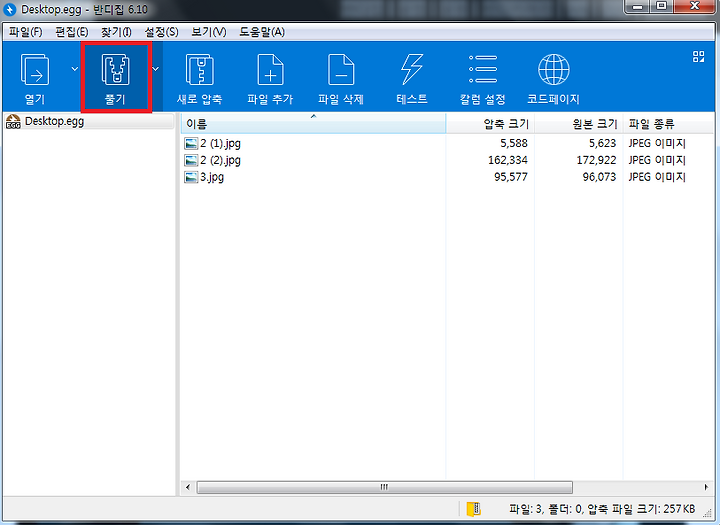Click the status bar text 파일: 3, 폴더: 0
Screen dimensions: 720x525
(x=546, y=509)
